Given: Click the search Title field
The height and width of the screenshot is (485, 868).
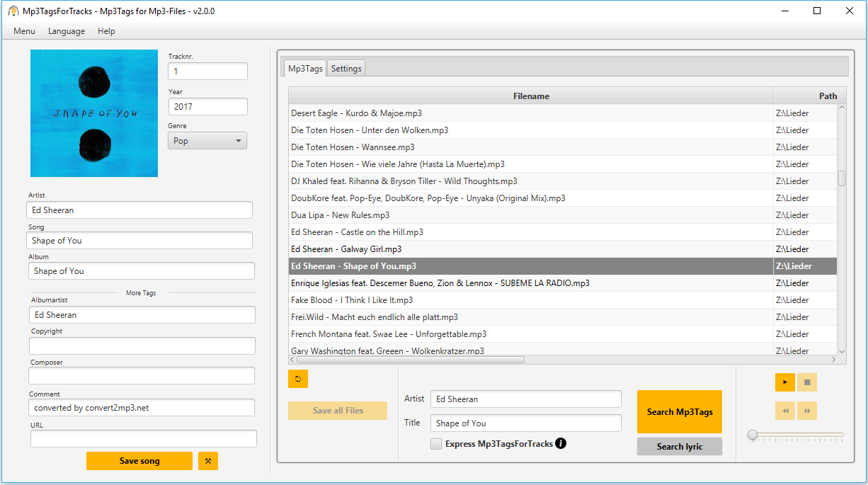Looking at the screenshot, I should click(526, 423).
